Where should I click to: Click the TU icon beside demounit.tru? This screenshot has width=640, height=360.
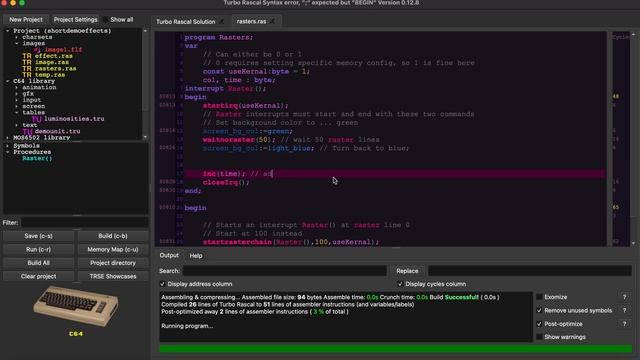point(27,131)
